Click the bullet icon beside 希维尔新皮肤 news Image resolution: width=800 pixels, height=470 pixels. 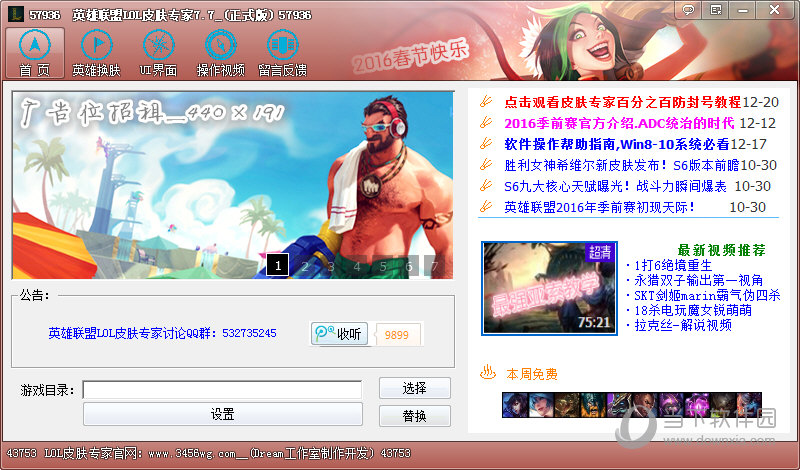[486, 164]
